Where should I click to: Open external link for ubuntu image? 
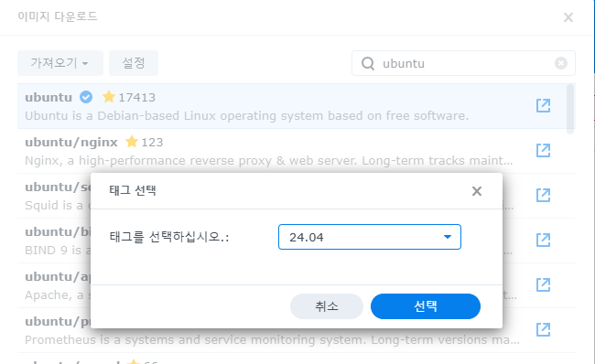pos(543,105)
